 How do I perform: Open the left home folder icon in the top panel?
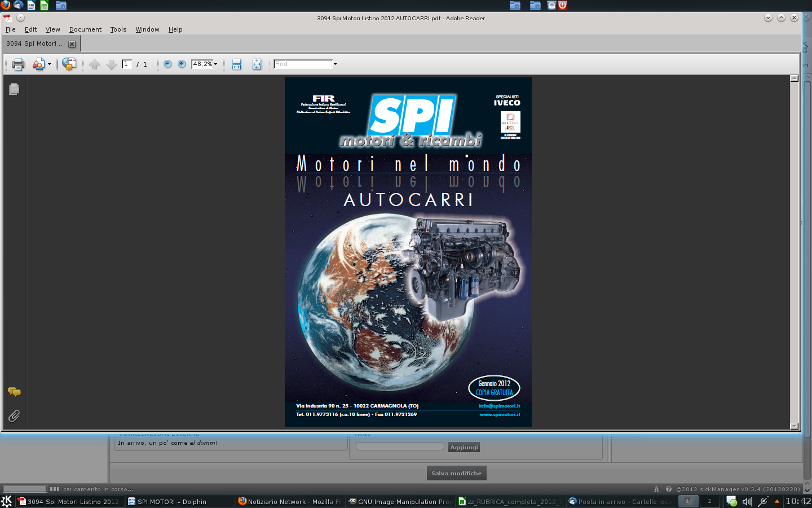pos(61,5)
